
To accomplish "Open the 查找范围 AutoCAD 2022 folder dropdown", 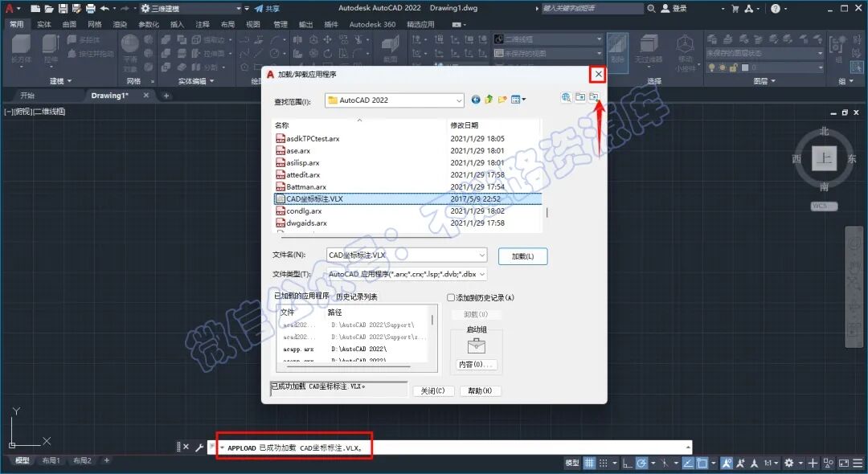I will 459,100.
